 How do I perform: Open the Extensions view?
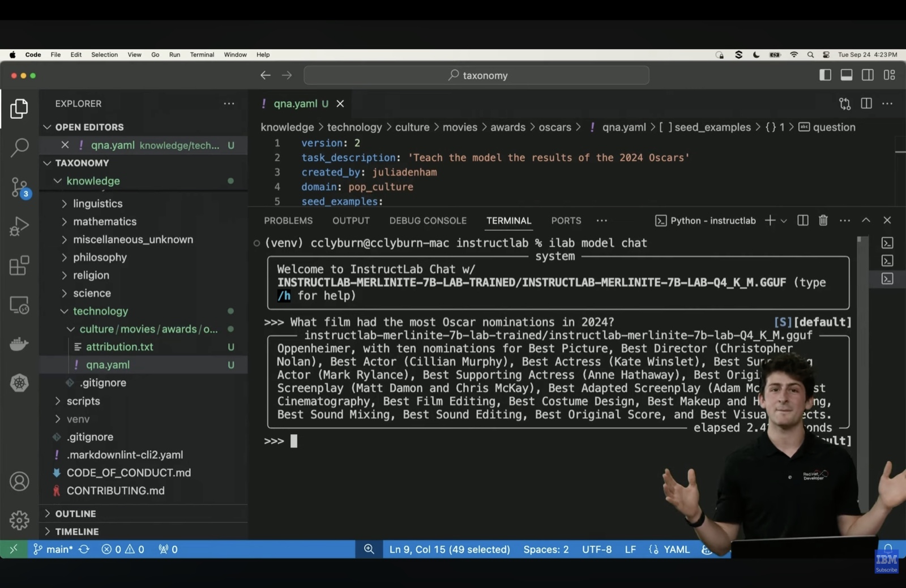click(x=19, y=265)
